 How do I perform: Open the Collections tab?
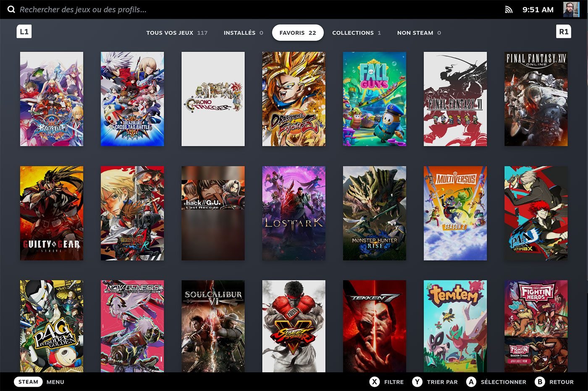point(357,33)
